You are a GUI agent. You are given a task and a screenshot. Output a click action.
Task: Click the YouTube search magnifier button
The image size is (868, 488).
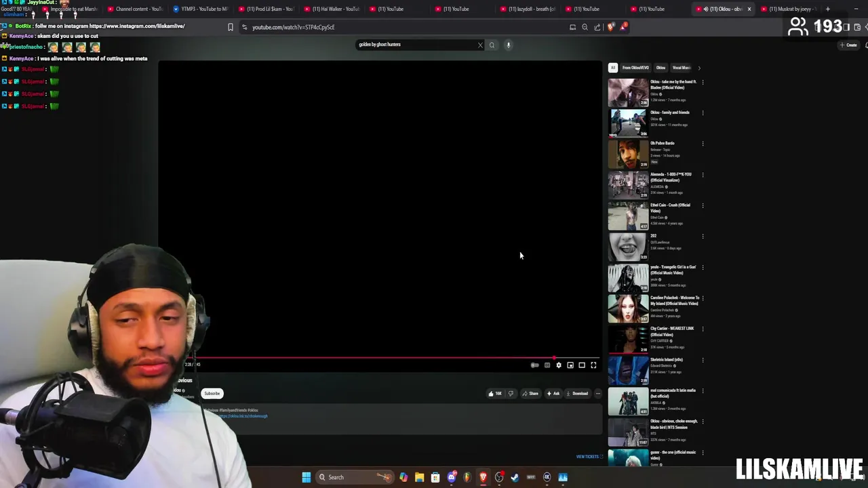coord(492,45)
